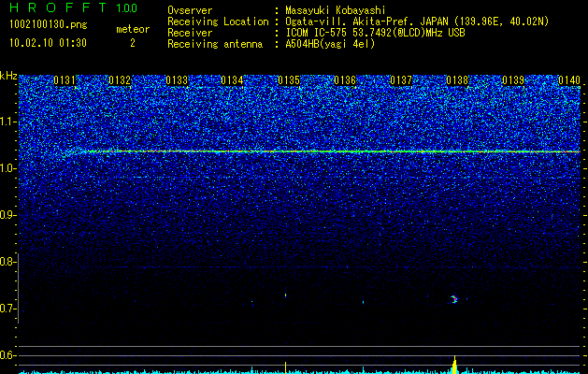
Task: Click the small meteor echo below 0135
Action: [286, 295]
